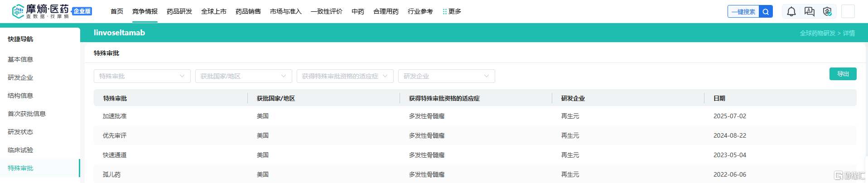The image size is (868, 183).
Task: Open the 首页 menu
Action: (x=117, y=11)
